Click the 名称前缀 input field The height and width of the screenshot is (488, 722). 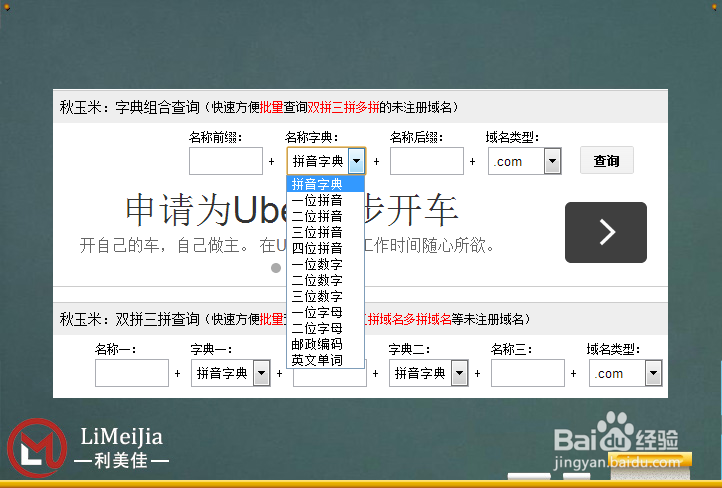[226, 161]
